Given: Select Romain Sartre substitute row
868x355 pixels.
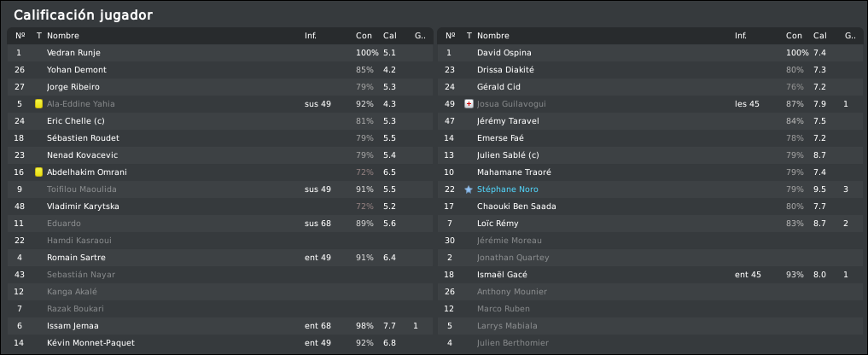Looking at the screenshot, I should pyautogui.click(x=220, y=258).
